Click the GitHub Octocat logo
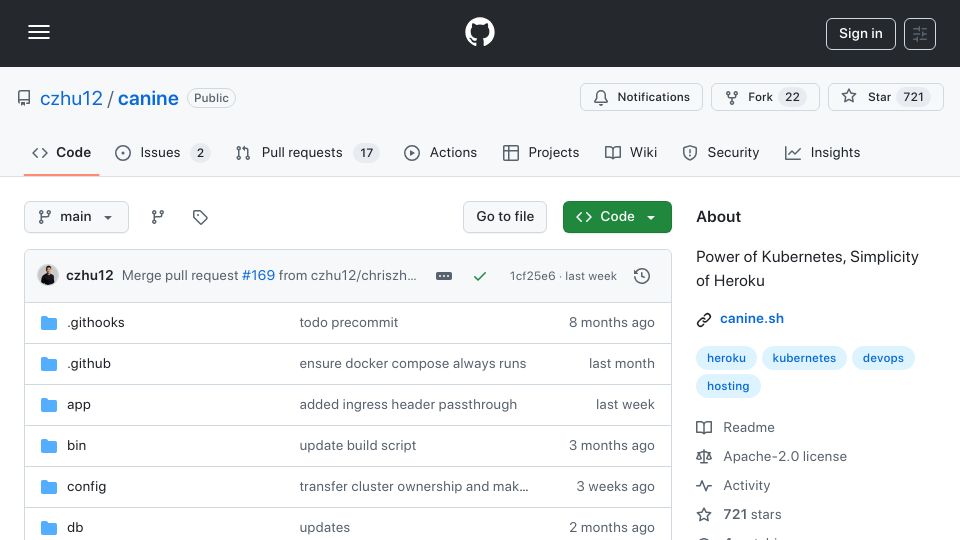 coord(479,32)
